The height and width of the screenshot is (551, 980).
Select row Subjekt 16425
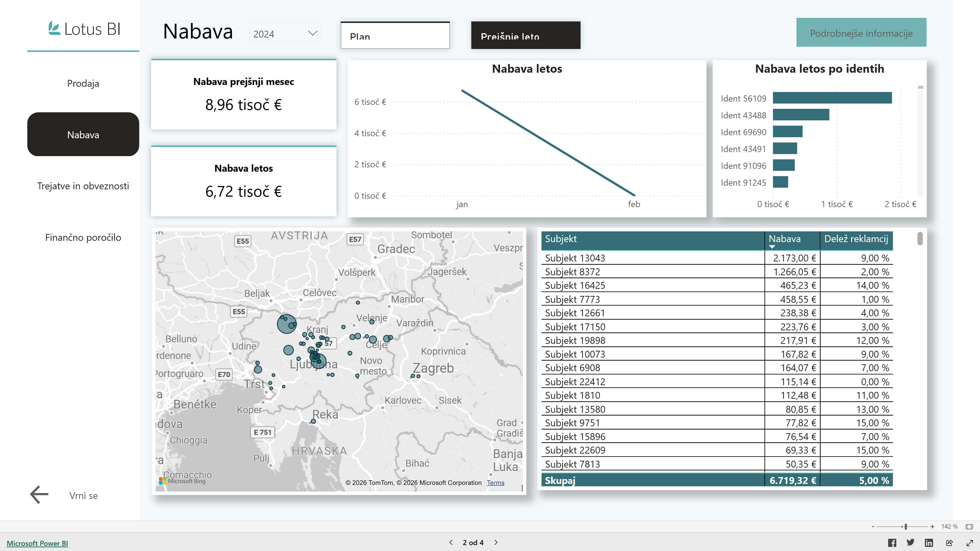point(717,286)
